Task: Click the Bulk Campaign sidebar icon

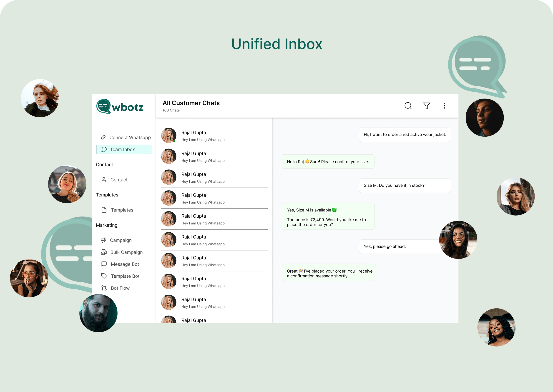Action: tap(104, 252)
